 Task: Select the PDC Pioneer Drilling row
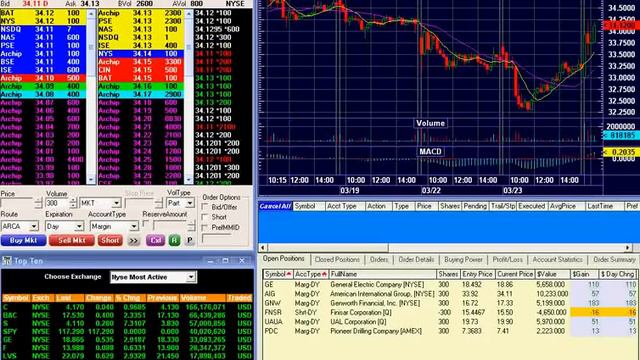tap(451, 331)
